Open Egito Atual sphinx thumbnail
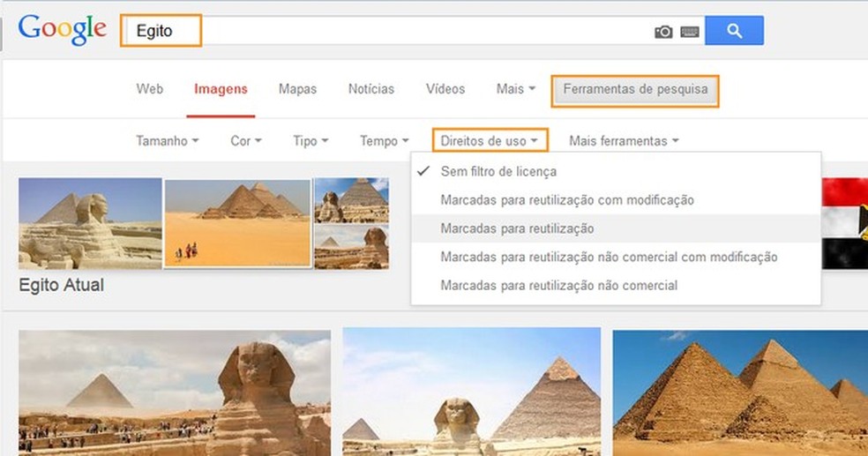The height and width of the screenshot is (456, 868). pos(90,223)
